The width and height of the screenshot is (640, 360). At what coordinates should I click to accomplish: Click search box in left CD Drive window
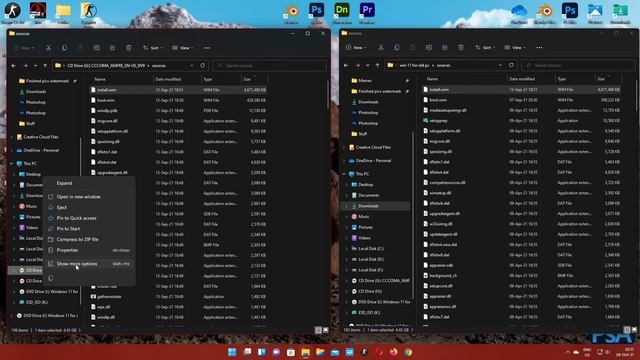point(270,66)
